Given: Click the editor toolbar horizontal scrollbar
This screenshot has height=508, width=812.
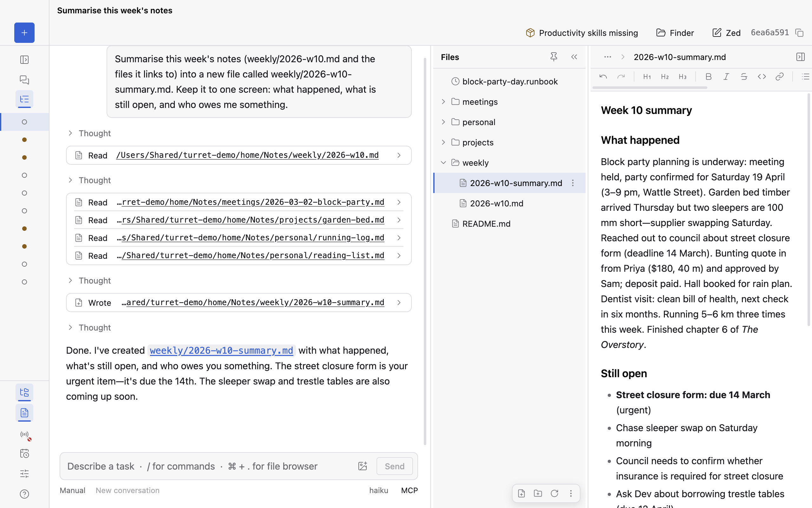Looking at the screenshot, I should click(650, 87).
